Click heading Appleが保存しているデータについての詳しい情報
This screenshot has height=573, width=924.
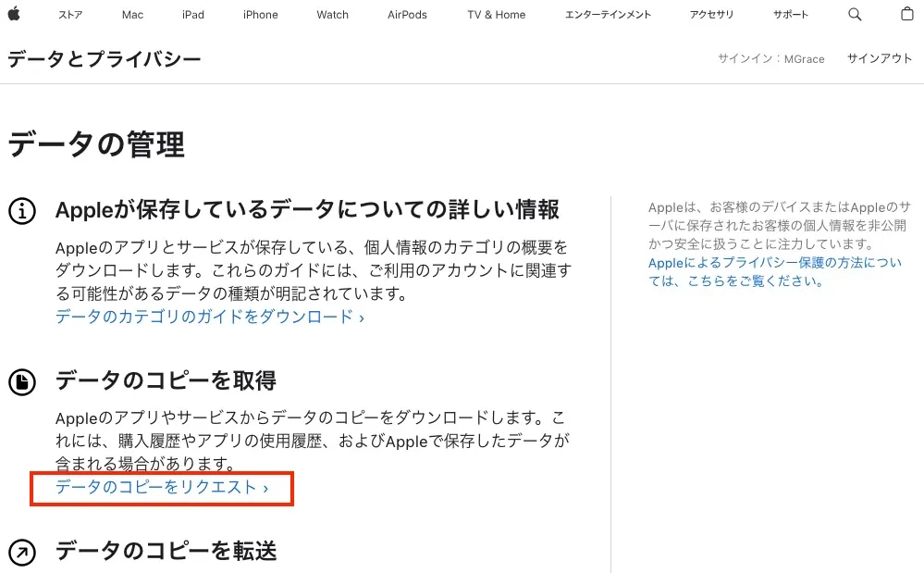pyautogui.click(x=307, y=210)
